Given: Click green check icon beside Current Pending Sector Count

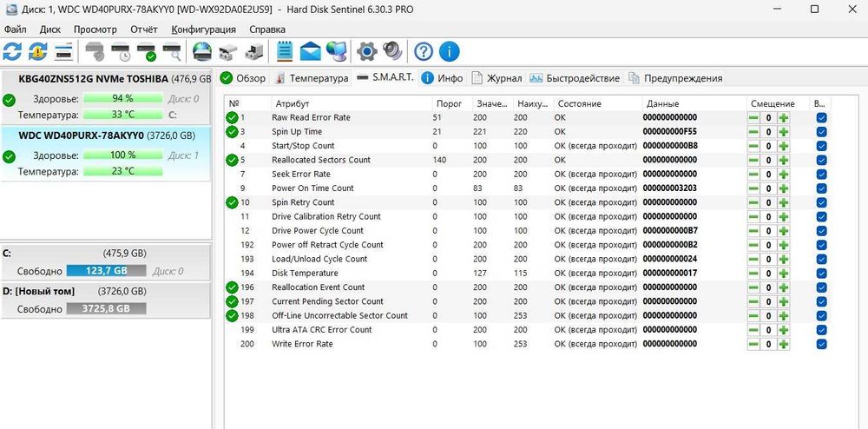Looking at the screenshot, I should pos(232,301).
